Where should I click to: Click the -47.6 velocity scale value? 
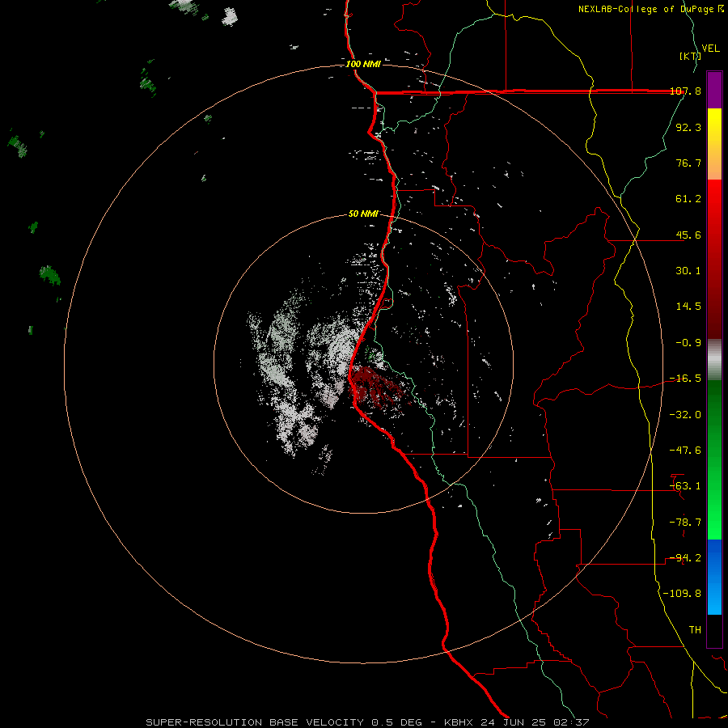(686, 451)
